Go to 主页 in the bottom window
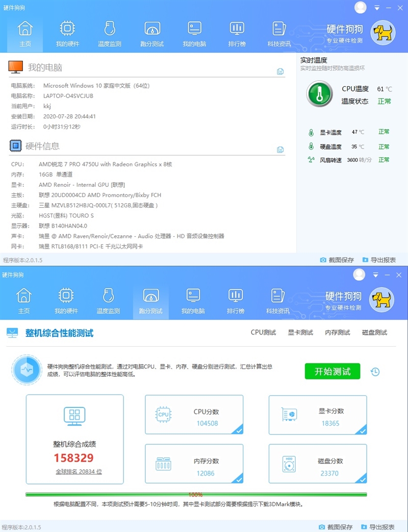The width and height of the screenshot is (408, 532). pyautogui.click(x=24, y=300)
